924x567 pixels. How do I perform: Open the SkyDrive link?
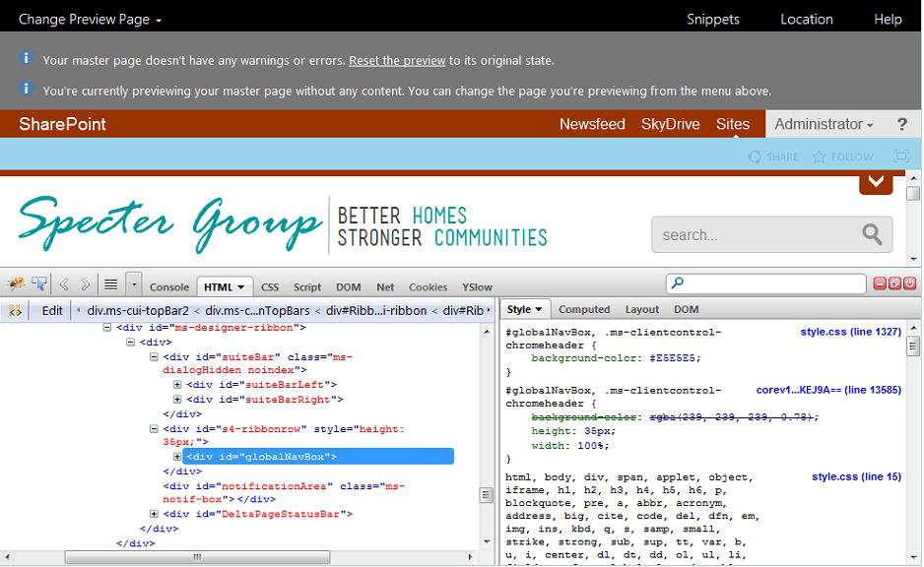[671, 124]
